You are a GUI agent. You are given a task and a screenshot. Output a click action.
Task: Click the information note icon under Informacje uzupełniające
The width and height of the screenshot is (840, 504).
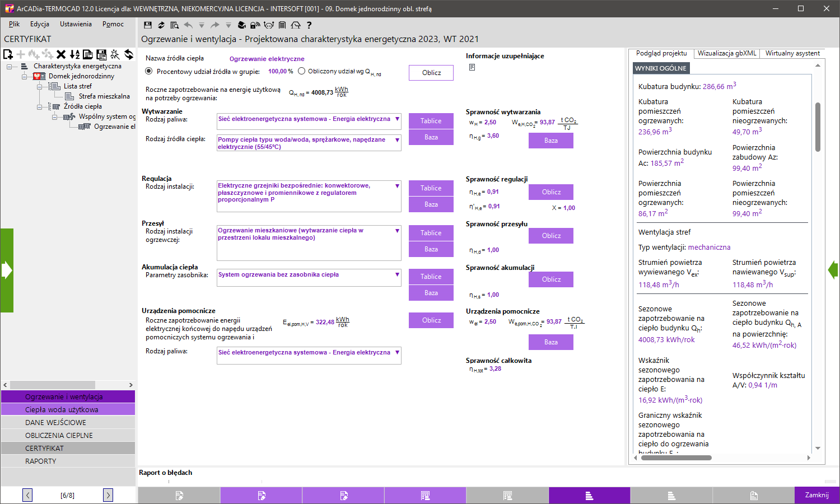472,67
